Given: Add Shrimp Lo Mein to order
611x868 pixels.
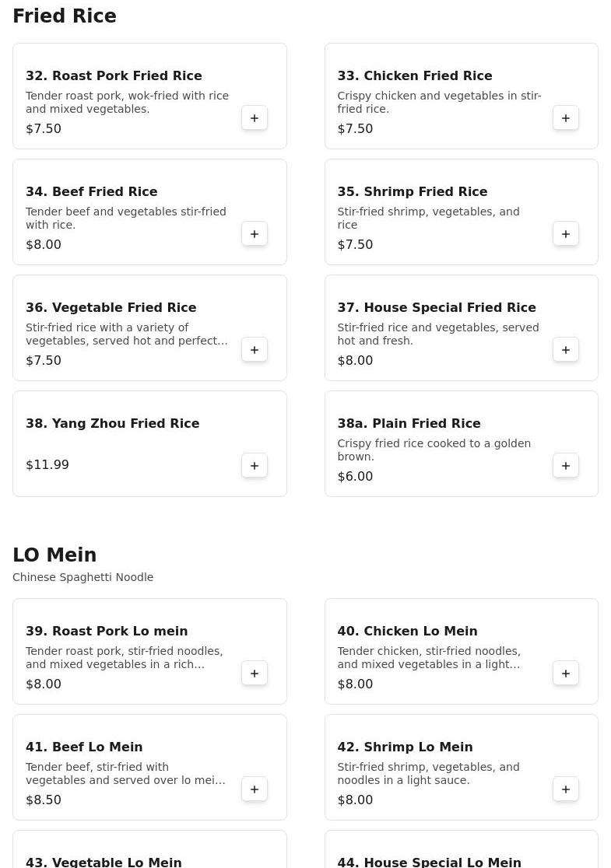Looking at the screenshot, I should (x=566, y=789).
